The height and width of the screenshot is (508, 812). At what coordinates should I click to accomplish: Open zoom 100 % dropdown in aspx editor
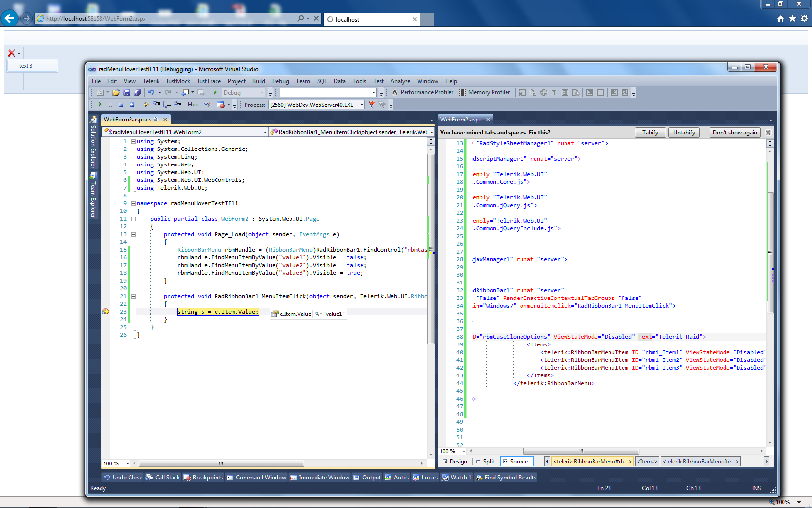(x=464, y=451)
